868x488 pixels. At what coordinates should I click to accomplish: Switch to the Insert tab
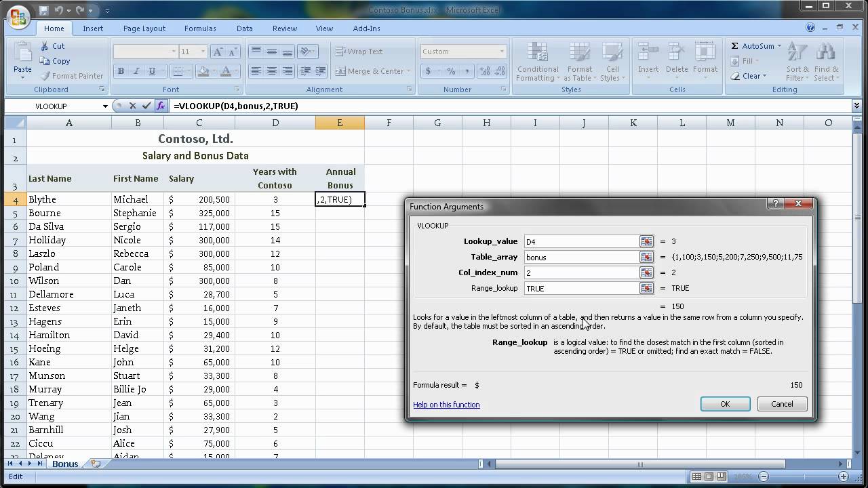93,28
